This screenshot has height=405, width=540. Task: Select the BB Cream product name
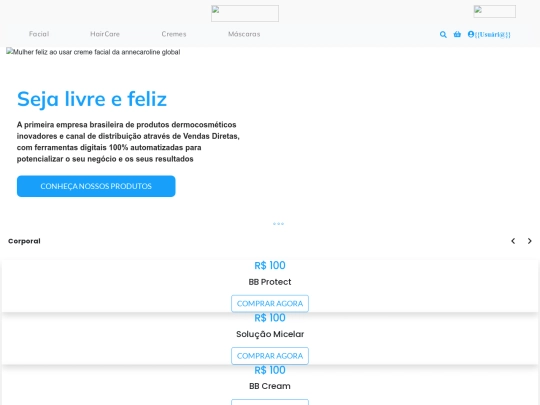[270, 386]
